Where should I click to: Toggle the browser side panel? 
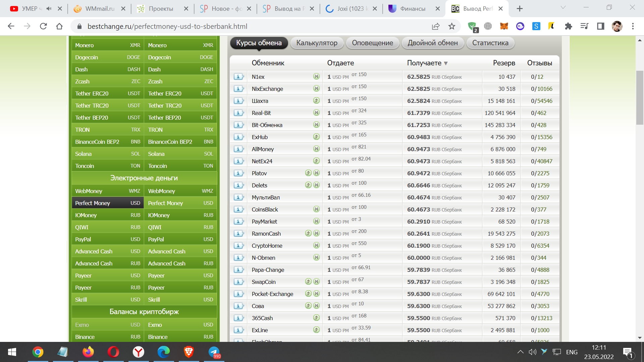click(600, 26)
